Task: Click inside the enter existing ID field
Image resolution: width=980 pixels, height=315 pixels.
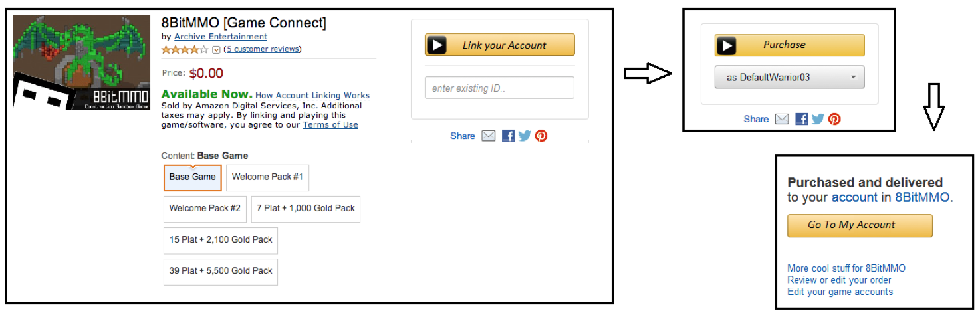Action: pyautogui.click(x=499, y=88)
